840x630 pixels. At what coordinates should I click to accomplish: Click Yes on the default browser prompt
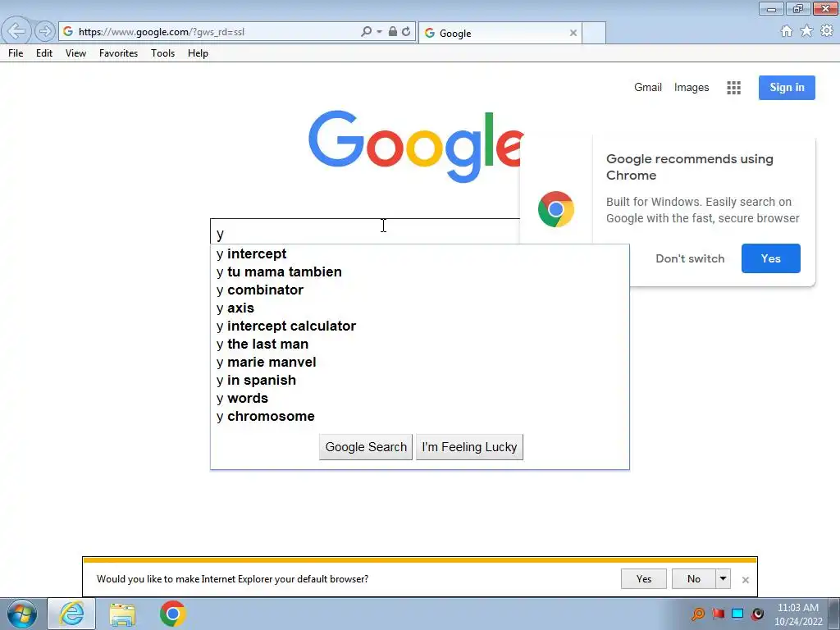click(x=643, y=578)
